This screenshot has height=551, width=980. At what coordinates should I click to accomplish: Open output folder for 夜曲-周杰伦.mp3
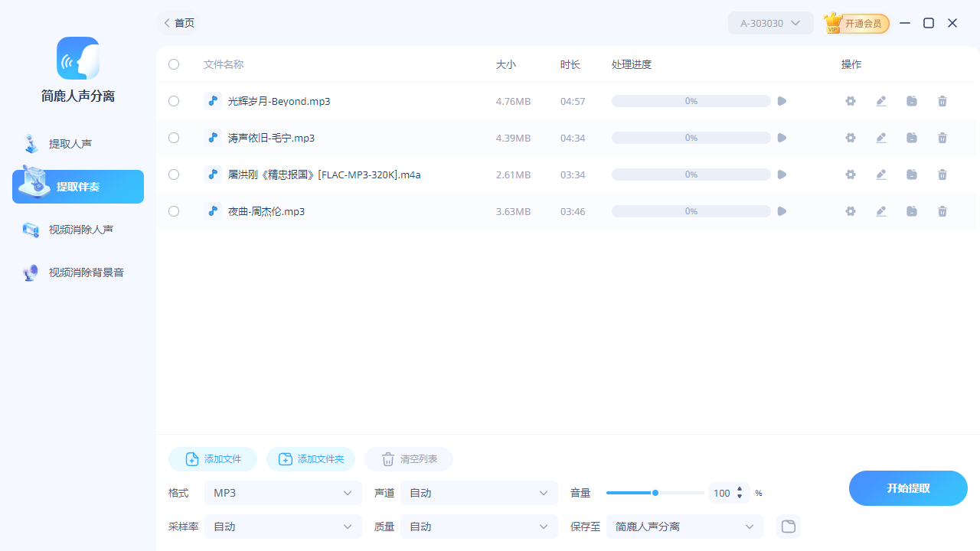[912, 211]
